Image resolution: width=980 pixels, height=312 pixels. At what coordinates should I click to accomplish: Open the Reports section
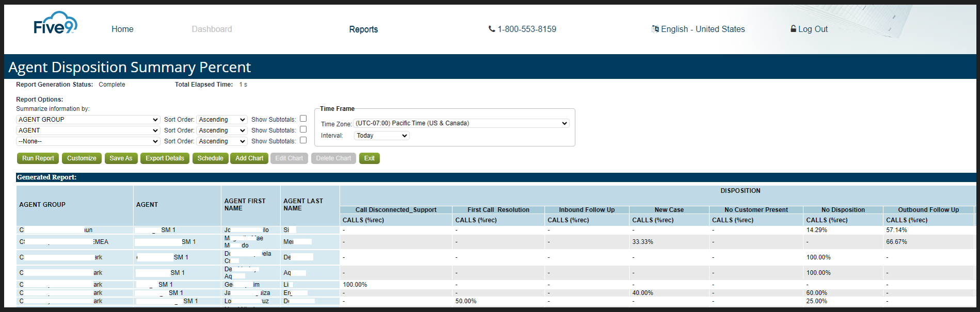(363, 29)
